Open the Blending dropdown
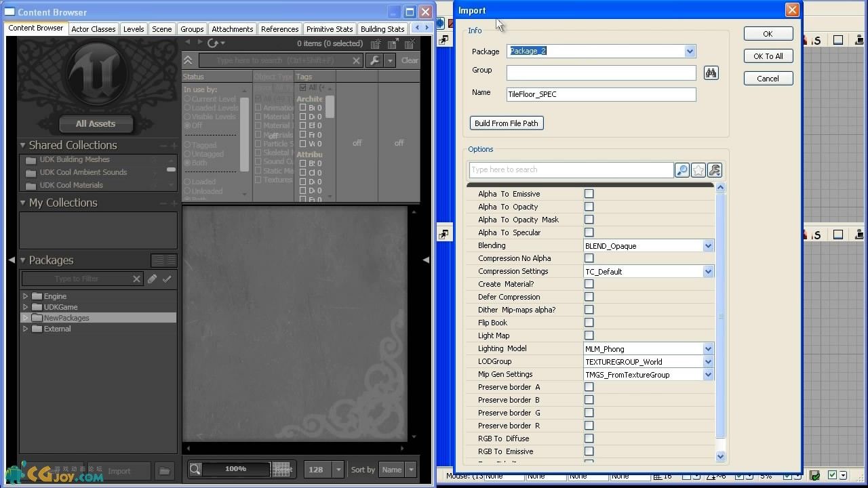868x488 pixels. (708, 246)
